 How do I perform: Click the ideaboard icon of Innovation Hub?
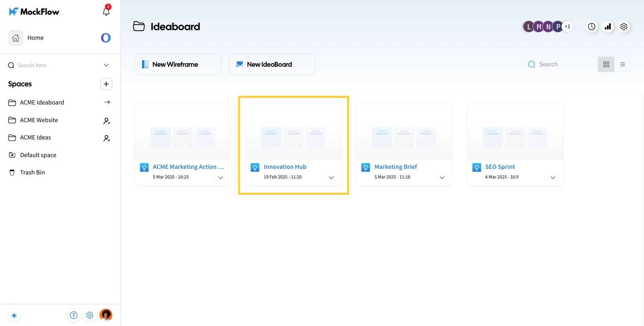tap(255, 168)
